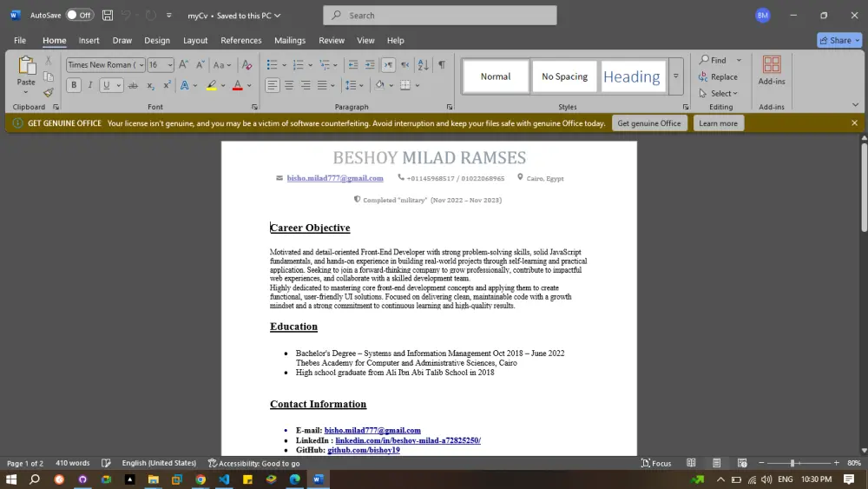This screenshot has width=868, height=489.
Task: Center align the paragraph
Action: [289, 85]
